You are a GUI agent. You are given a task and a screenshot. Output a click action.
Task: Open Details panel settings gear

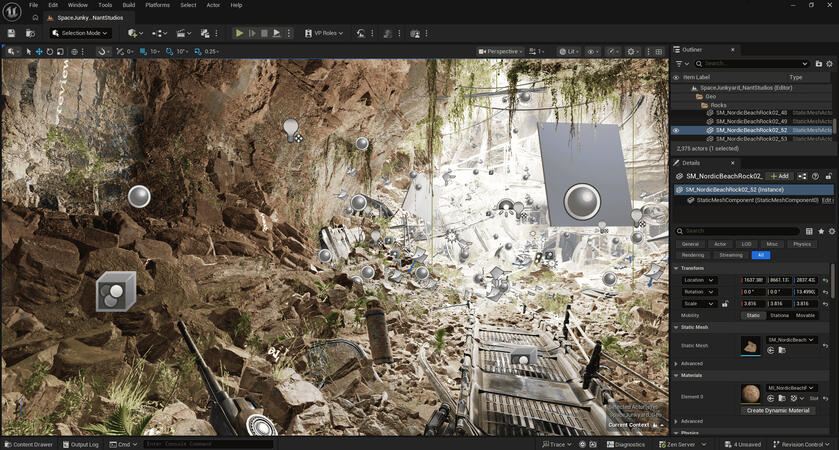coord(832,231)
